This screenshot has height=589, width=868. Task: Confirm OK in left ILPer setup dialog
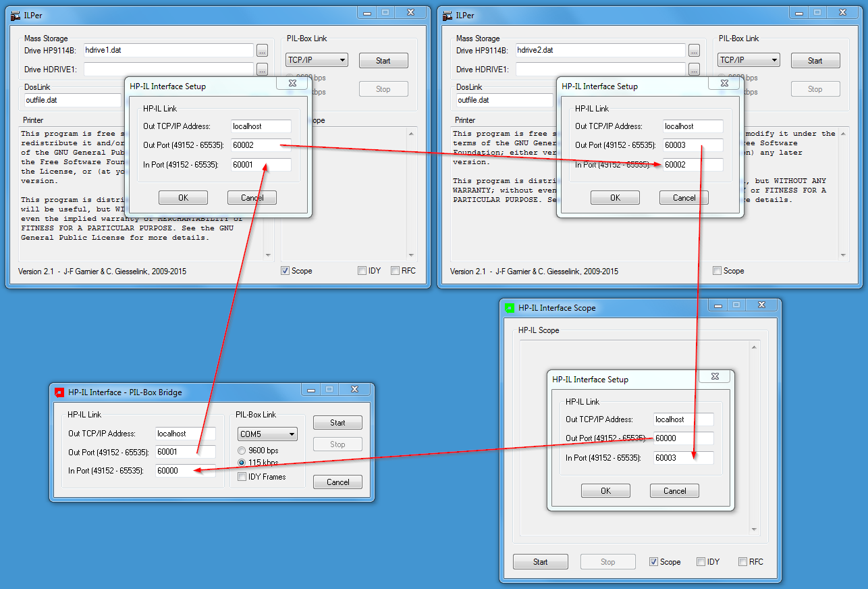tap(183, 198)
